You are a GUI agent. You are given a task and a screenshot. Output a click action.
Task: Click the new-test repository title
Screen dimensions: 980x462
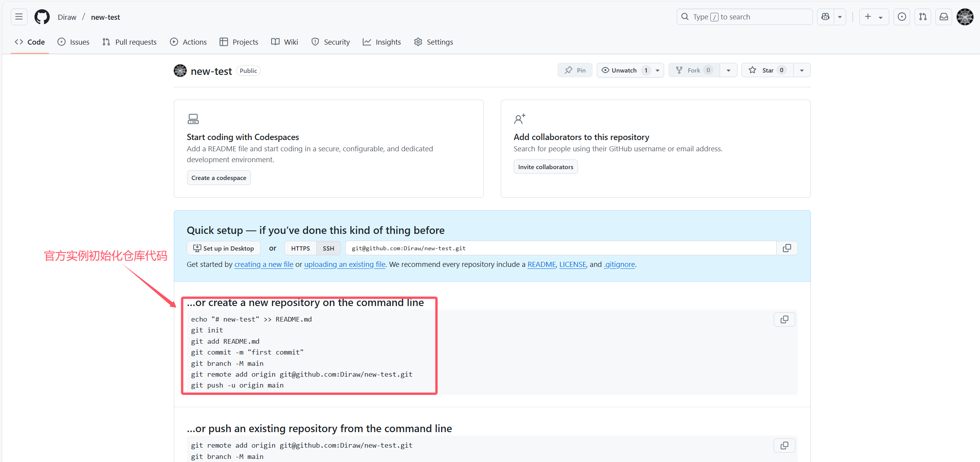pyautogui.click(x=211, y=71)
